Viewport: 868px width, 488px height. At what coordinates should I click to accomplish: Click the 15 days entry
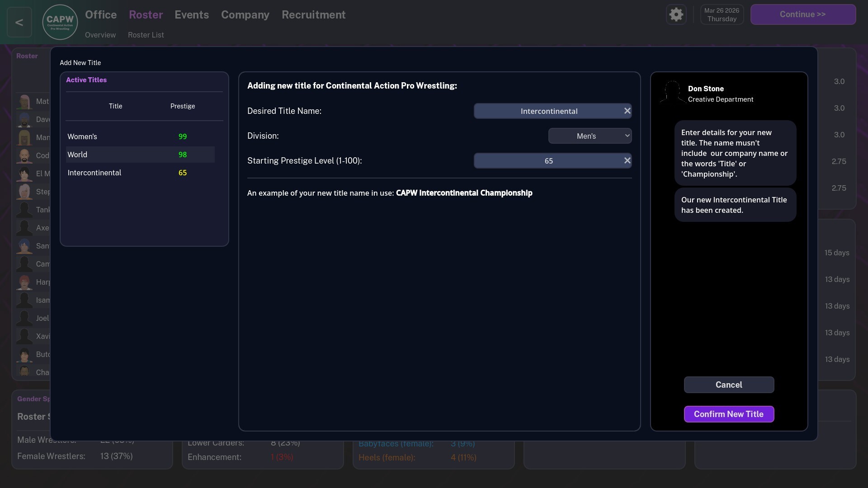(837, 253)
